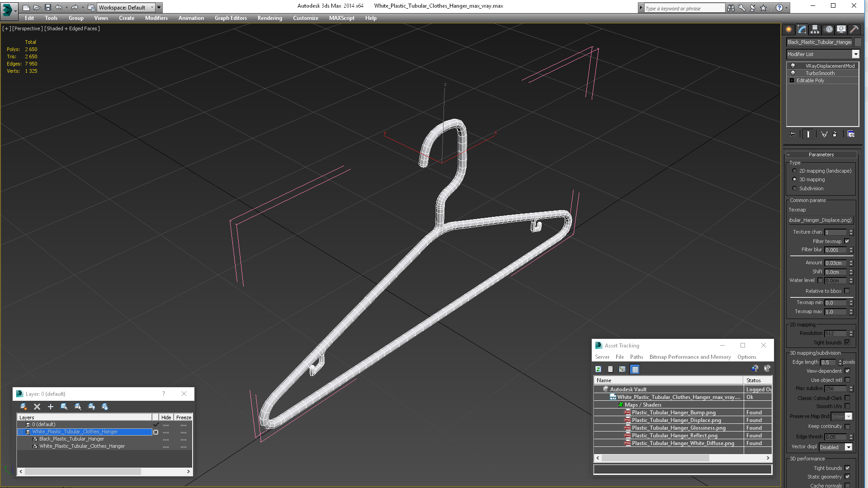Screen dimensions: 868x488
Task: Click the [Perspective] viewport label
Action: [x=28, y=28]
